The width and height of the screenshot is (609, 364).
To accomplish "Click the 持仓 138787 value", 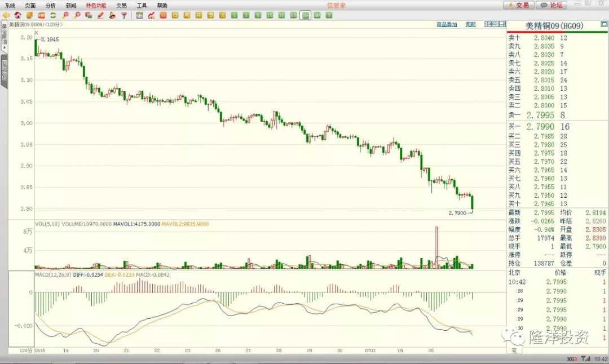I will tap(544, 263).
